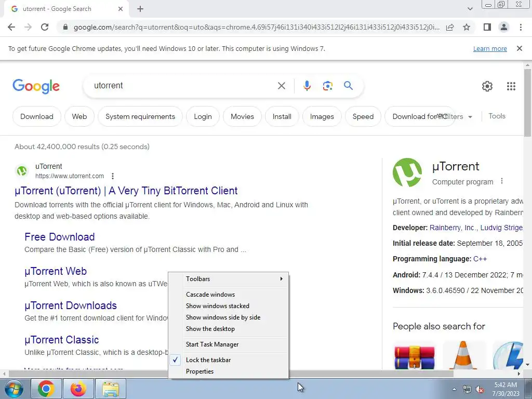Open the µTorrent Classic sitelink

coord(62,340)
